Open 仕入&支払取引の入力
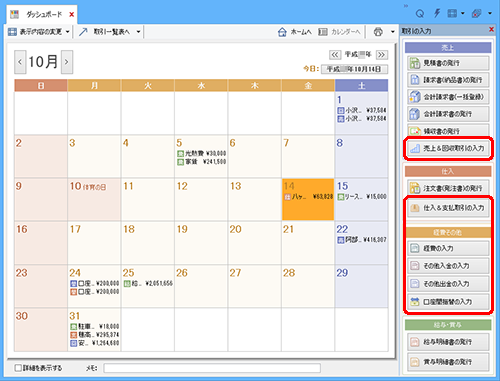Image resolution: width=500 pixels, height=381 pixels. (448, 208)
